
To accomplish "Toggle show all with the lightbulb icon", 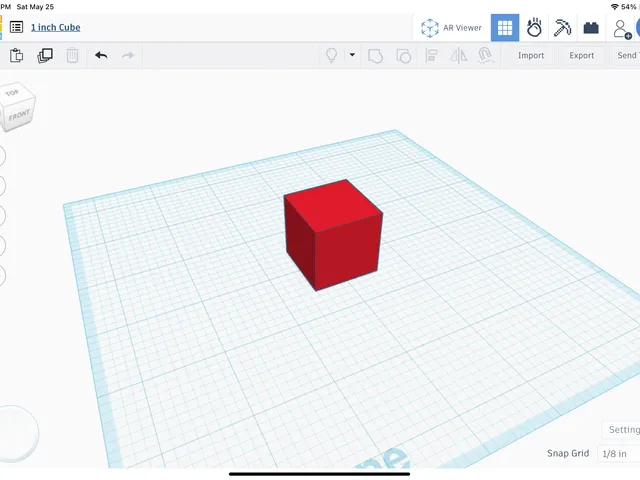I will click(x=331, y=55).
